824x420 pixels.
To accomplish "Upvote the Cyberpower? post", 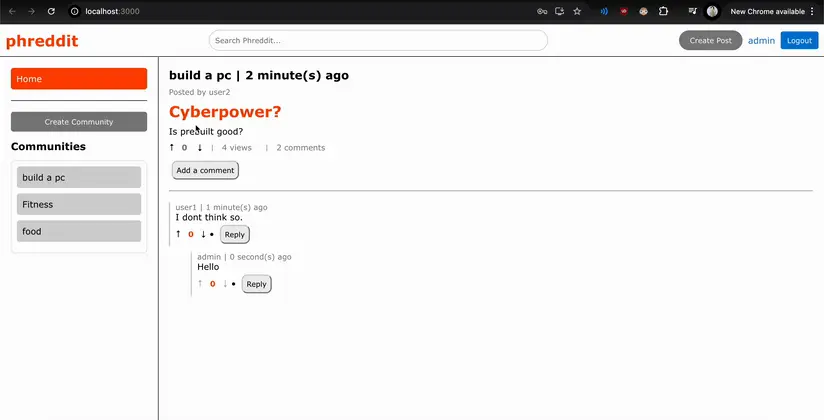I will (171, 148).
